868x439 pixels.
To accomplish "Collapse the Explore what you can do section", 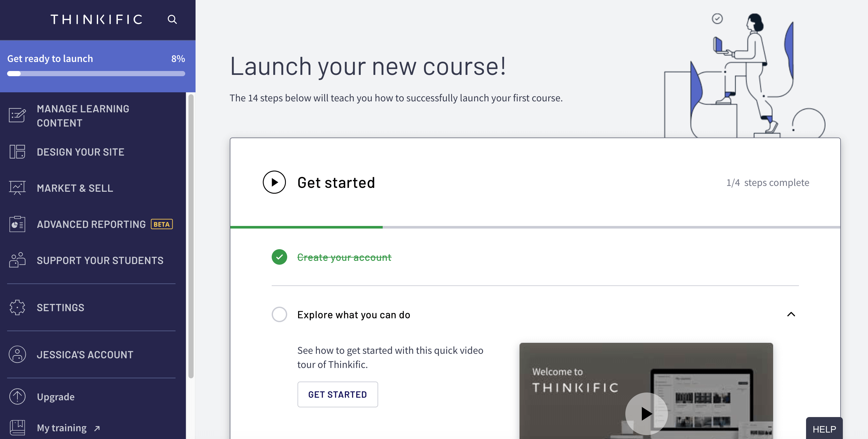I will (x=791, y=314).
